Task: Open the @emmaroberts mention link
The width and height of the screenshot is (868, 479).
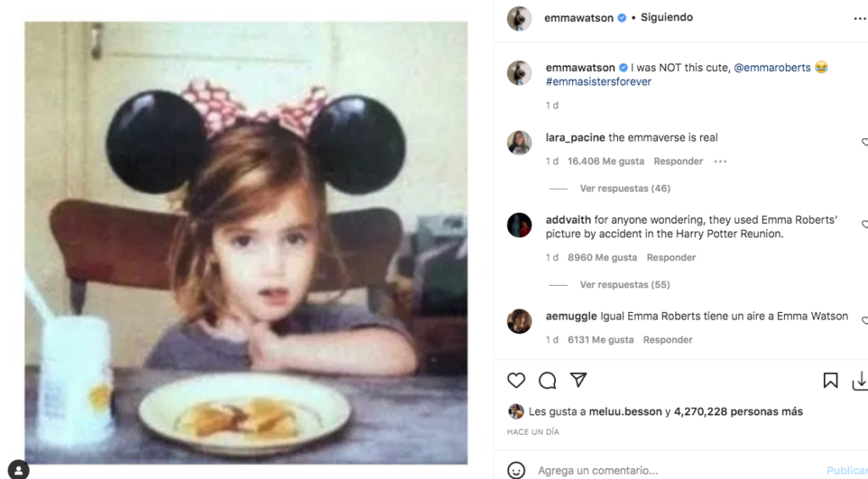Action: [x=771, y=67]
